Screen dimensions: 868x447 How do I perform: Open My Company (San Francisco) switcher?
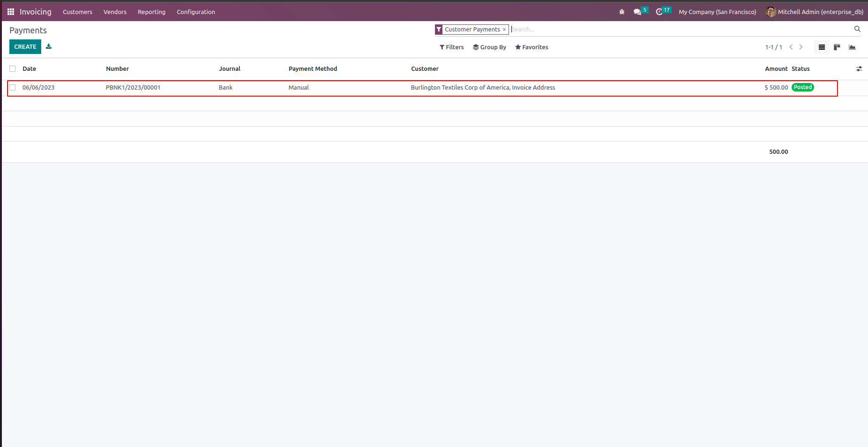coord(718,12)
